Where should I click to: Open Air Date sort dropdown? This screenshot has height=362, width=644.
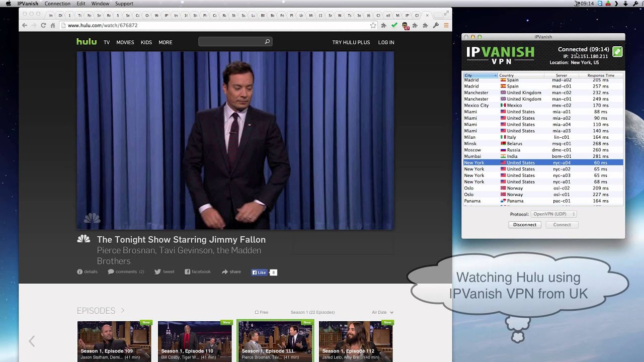382,312
